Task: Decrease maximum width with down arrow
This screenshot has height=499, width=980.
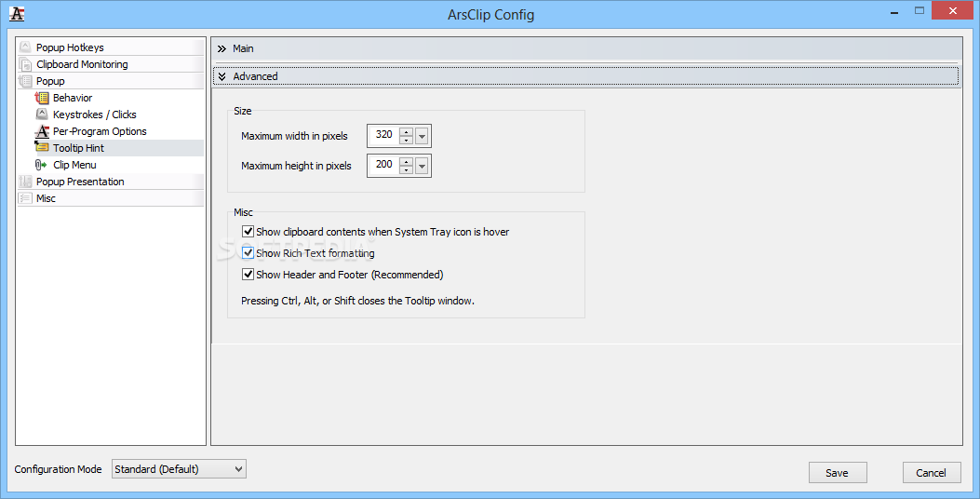Action: (x=407, y=140)
